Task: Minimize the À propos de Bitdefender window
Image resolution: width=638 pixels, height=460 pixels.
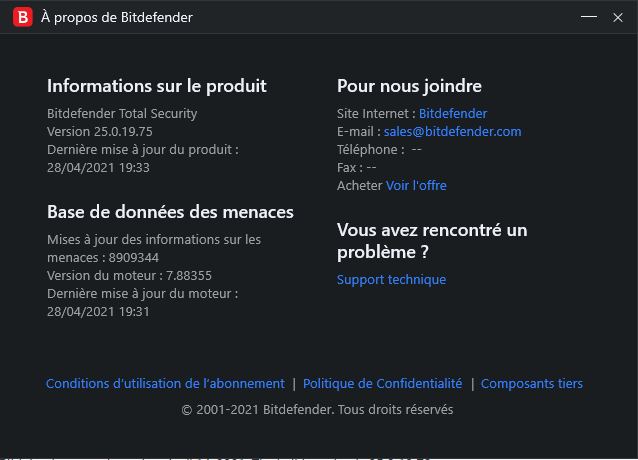Action: coord(589,17)
